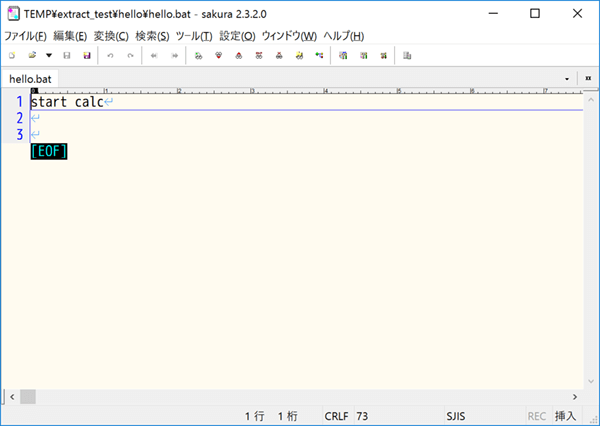Image resolution: width=600 pixels, height=426 pixels.
Task: Click the '1 行' line indicator in the status bar
Action: (x=254, y=416)
